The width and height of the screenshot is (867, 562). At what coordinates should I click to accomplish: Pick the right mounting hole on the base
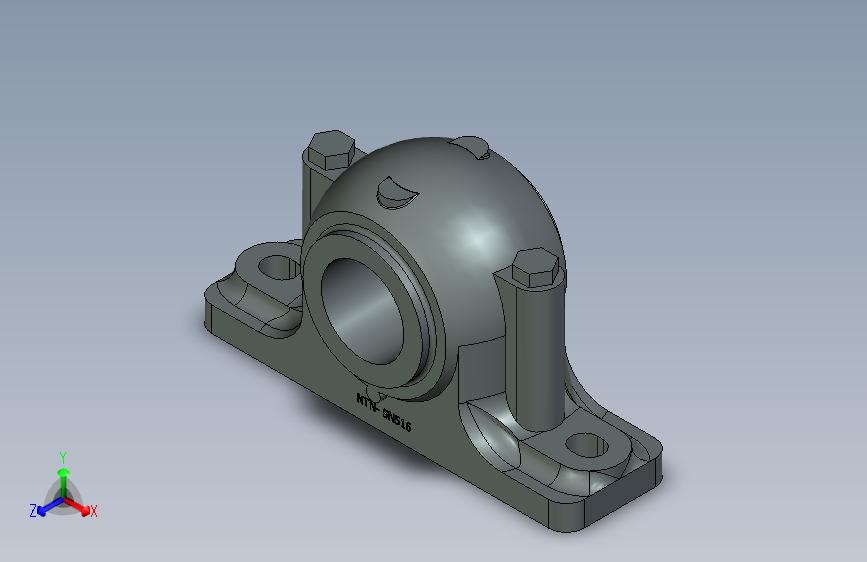pyautogui.click(x=587, y=445)
